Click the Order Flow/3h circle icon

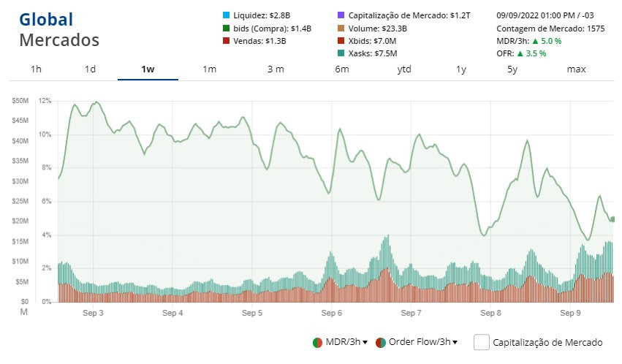point(381,342)
